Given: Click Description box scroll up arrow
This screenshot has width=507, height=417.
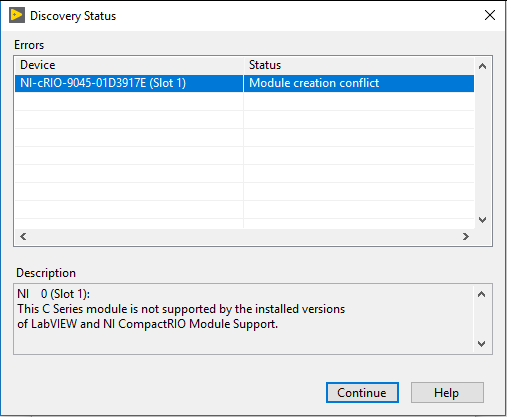Looking at the screenshot, I should coord(481,294).
